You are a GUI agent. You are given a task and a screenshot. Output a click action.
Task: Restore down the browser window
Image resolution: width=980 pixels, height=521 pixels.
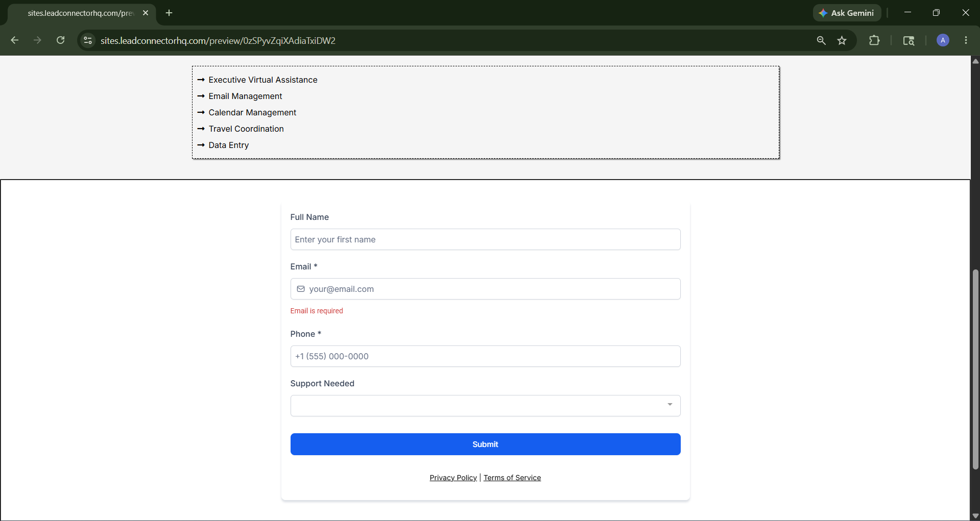(936, 13)
